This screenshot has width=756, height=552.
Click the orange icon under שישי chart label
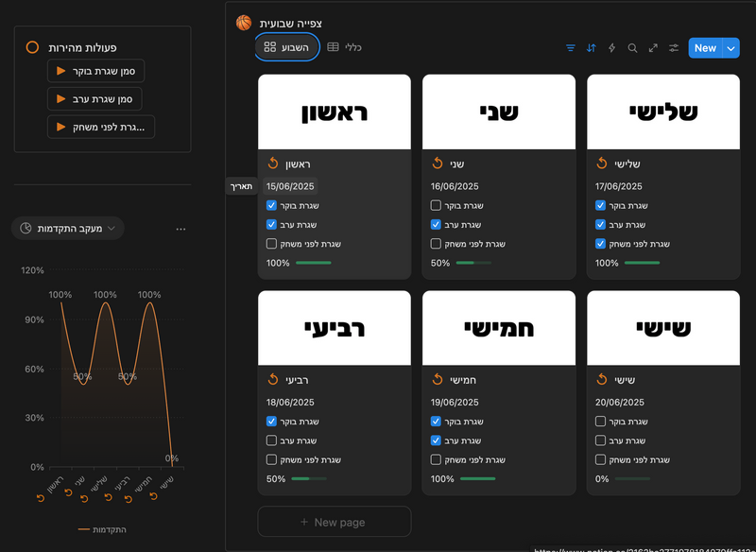click(x=153, y=495)
